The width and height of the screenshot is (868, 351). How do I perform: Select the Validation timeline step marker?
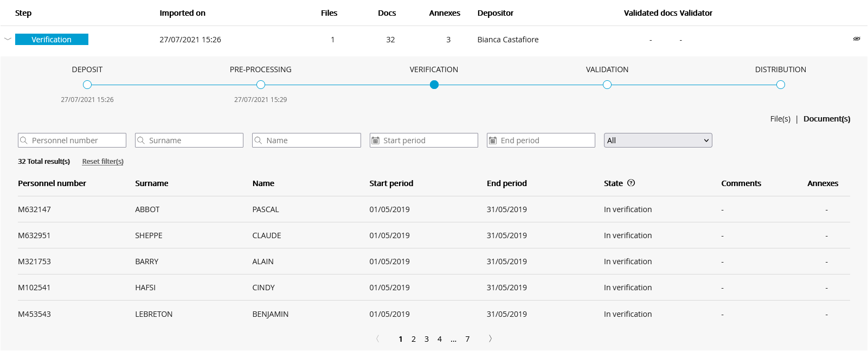point(607,85)
